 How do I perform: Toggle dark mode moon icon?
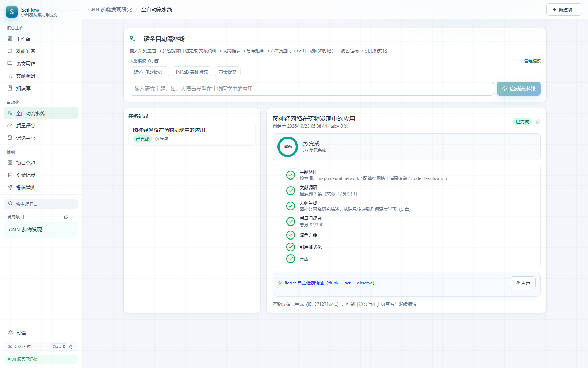72,347
